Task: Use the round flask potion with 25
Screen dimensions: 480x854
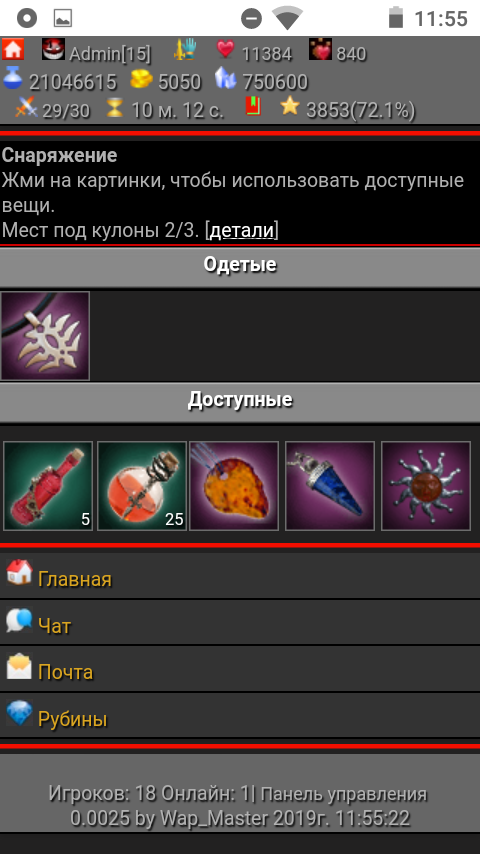Action: pyautogui.click(x=142, y=486)
